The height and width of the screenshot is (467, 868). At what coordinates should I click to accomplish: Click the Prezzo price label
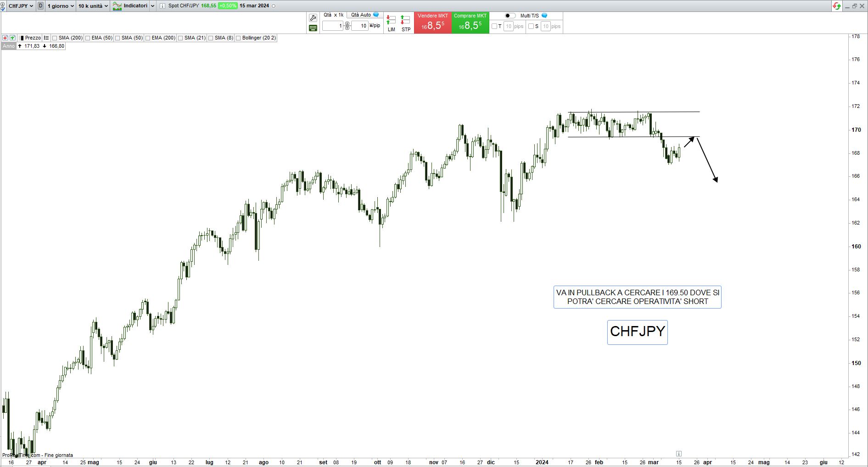(33, 38)
